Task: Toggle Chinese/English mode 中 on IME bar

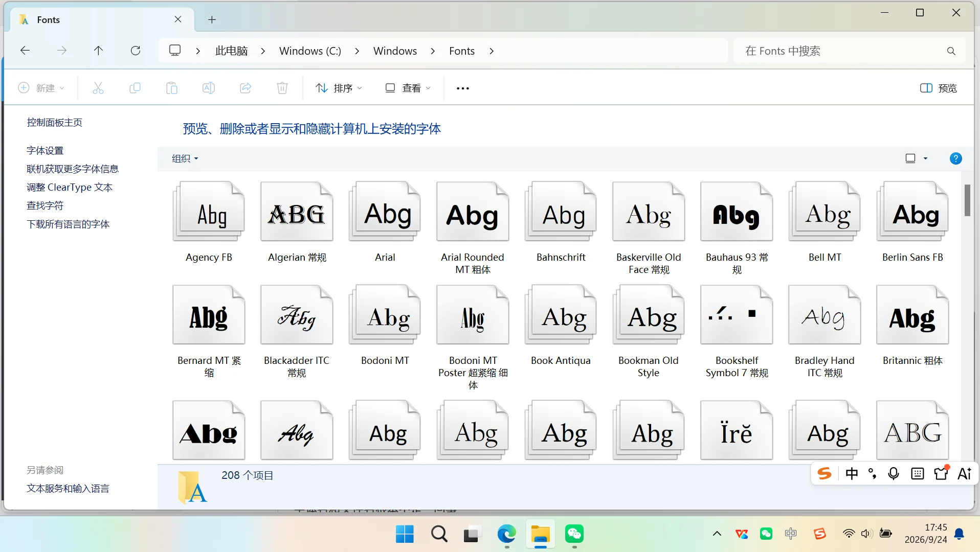Action: tap(852, 474)
